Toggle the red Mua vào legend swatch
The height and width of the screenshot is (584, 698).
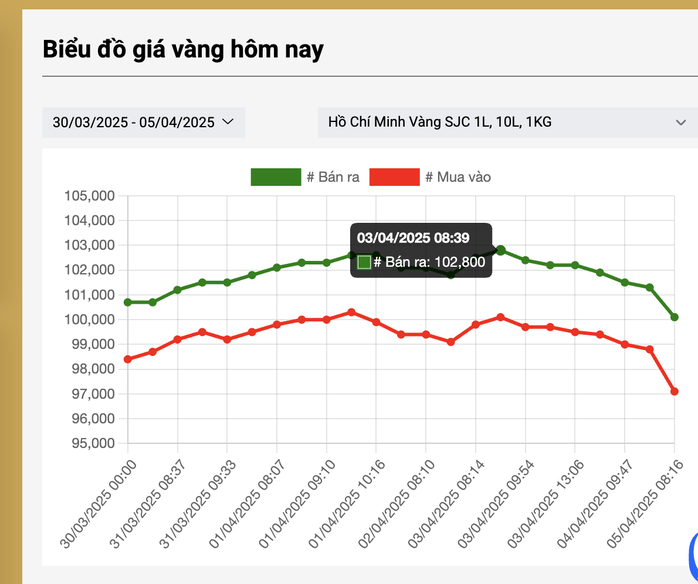(x=394, y=177)
